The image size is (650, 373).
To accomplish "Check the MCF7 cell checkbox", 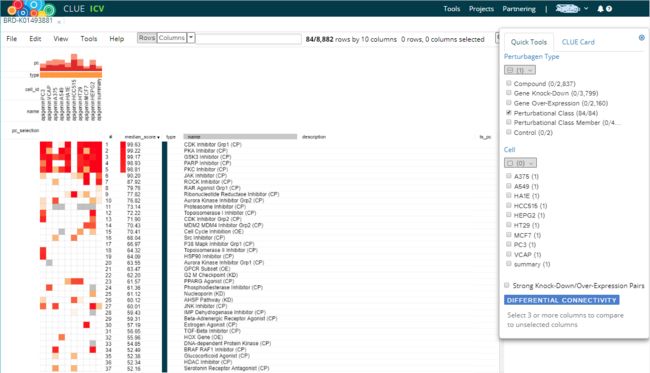I will tap(509, 234).
